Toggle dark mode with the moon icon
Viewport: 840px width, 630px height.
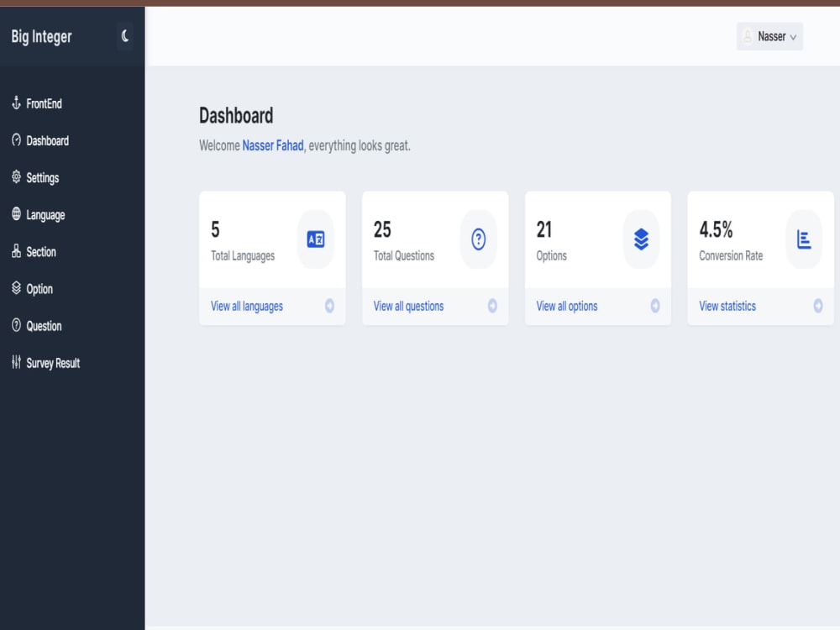click(x=125, y=36)
